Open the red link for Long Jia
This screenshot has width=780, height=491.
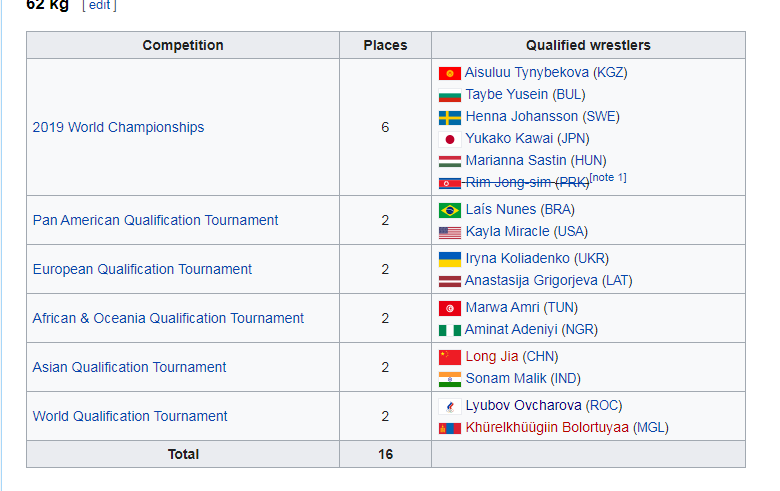pos(492,357)
